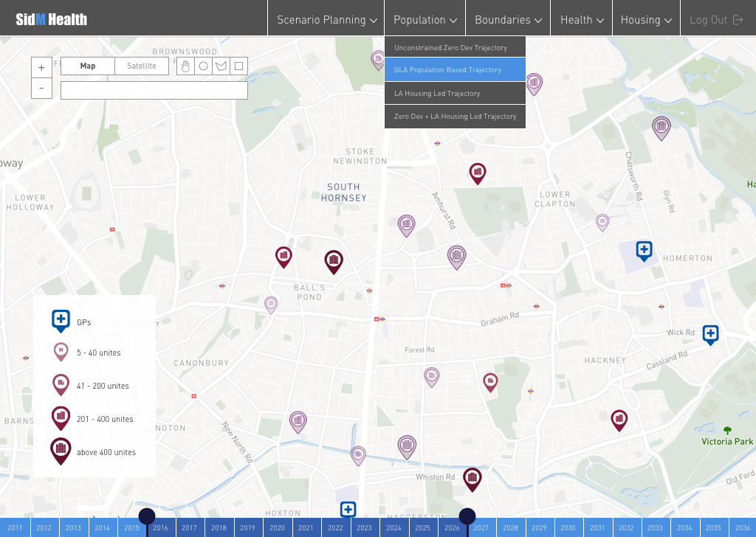Expand the Boundaries dropdown menu
This screenshot has width=756, height=537.
coord(508,20)
